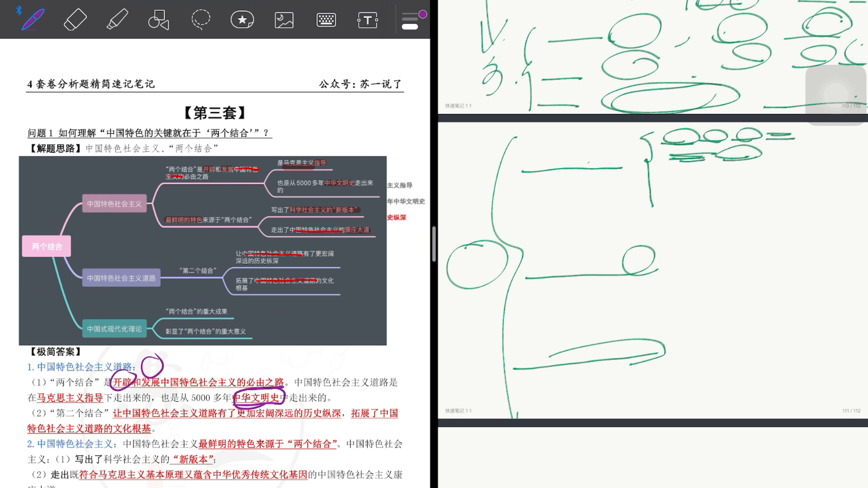The height and width of the screenshot is (488, 868).
Task: Select the '中国特色社会主义' mind map node
Action: (x=114, y=204)
